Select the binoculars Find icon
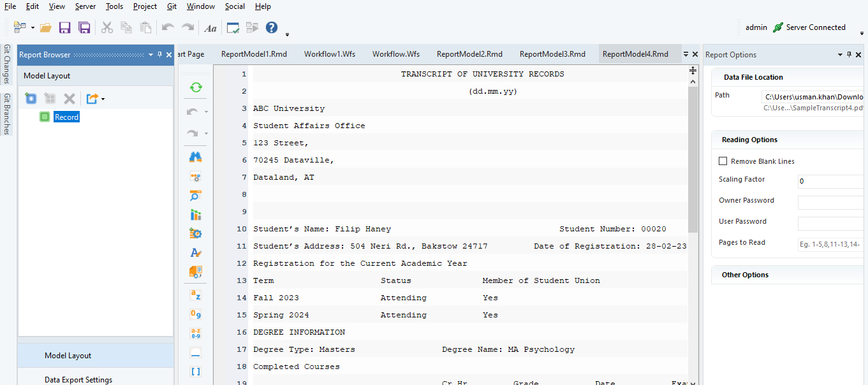The image size is (868, 385). coord(195,156)
